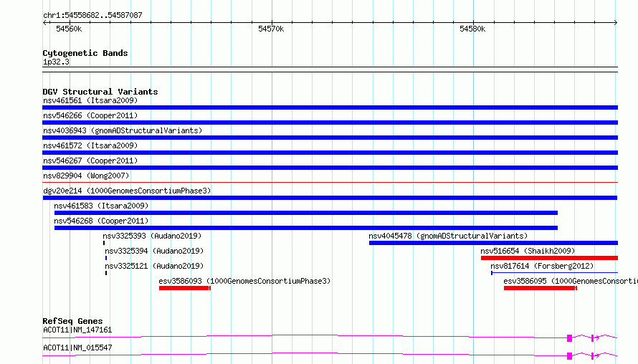Viewport: 638px width, 364px height.
Task: Click the small marker under nsv3325121
Action: pyautogui.click(x=106, y=273)
